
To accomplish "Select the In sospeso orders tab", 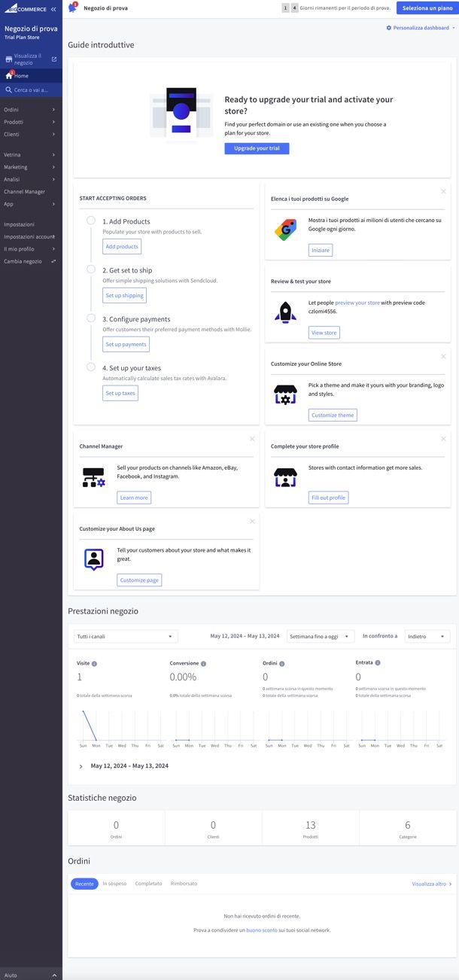I will click(114, 884).
